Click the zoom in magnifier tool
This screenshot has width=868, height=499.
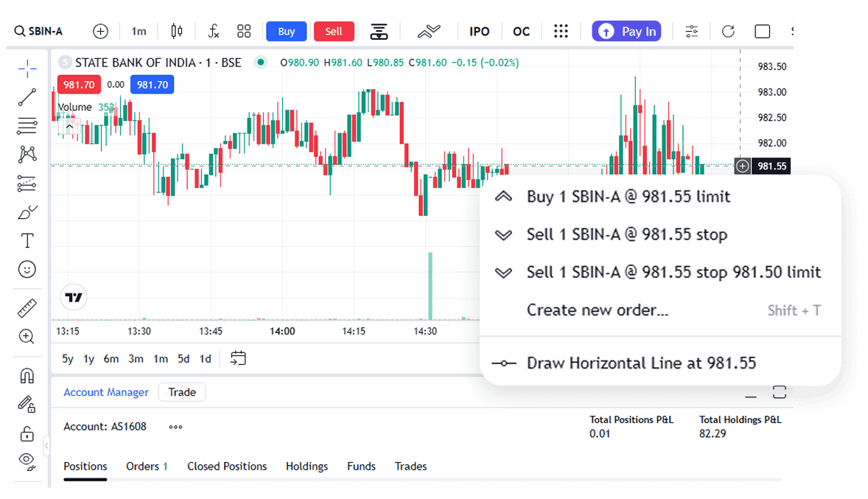(x=27, y=337)
